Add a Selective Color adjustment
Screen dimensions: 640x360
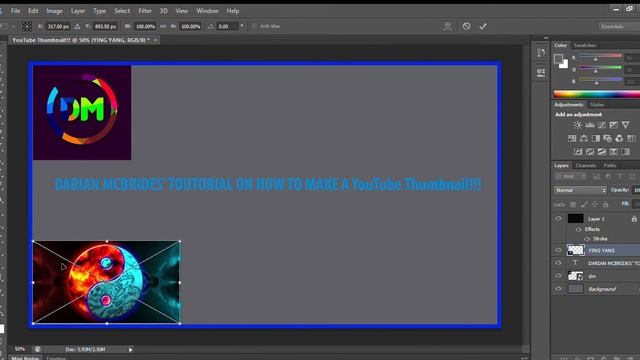pyautogui.click(x=613, y=152)
